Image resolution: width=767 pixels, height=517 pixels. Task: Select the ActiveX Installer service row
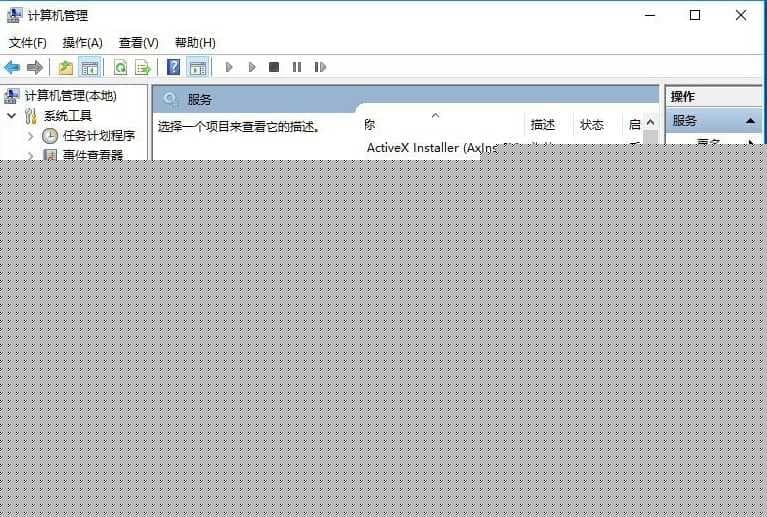pyautogui.click(x=433, y=148)
